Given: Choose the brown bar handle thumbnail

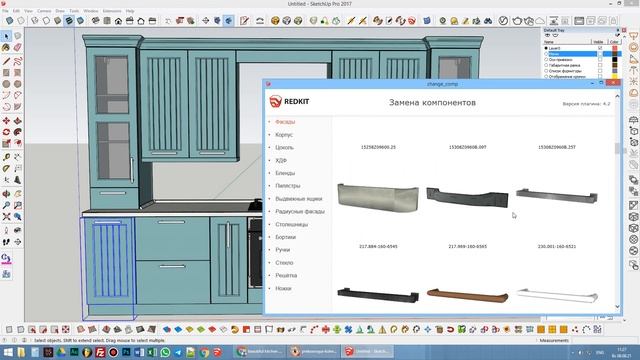Looking at the screenshot, I should click(467, 296).
